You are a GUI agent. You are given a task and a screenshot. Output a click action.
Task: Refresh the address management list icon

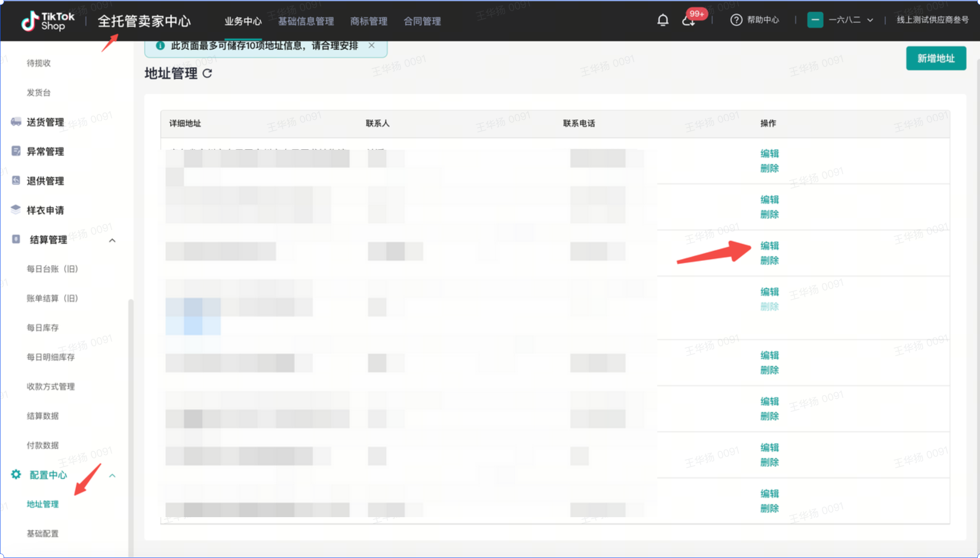coord(207,73)
